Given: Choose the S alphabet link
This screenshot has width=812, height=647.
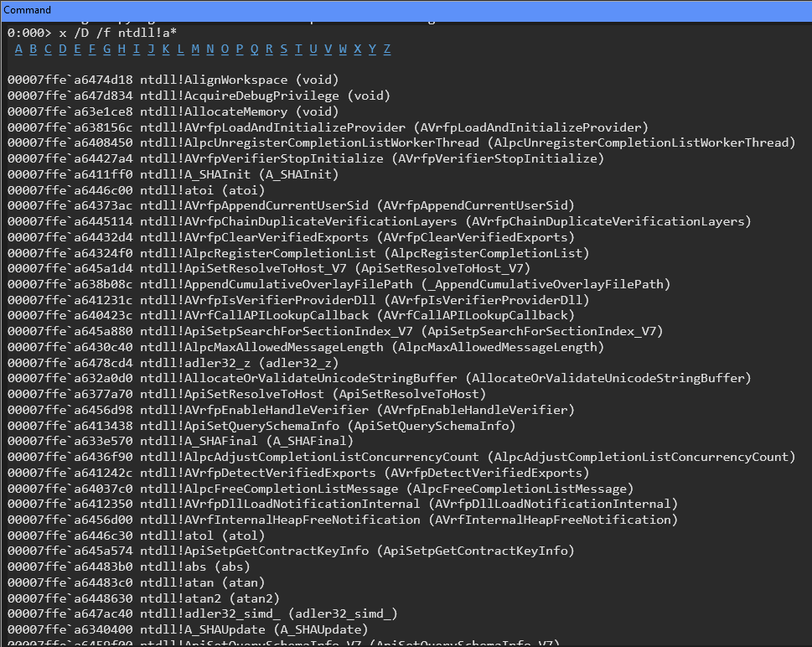Looking at the screenshot, I should coord(283,49).
